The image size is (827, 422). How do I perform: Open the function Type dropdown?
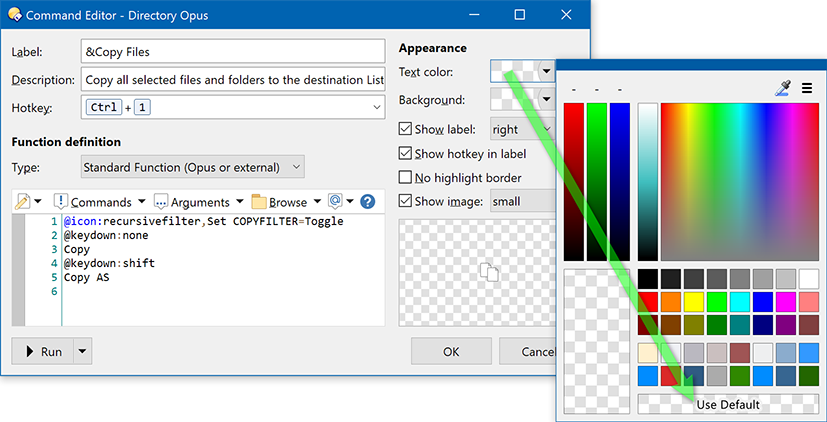coord(193,168)
